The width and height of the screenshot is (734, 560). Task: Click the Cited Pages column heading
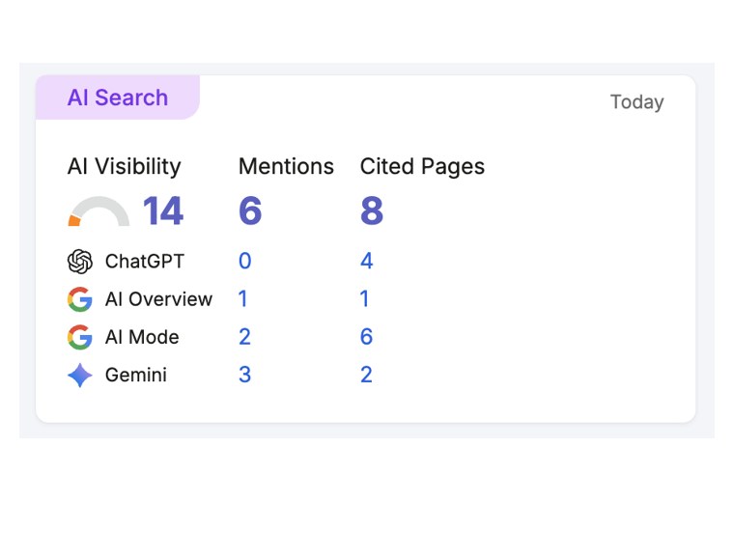[422, 166]
